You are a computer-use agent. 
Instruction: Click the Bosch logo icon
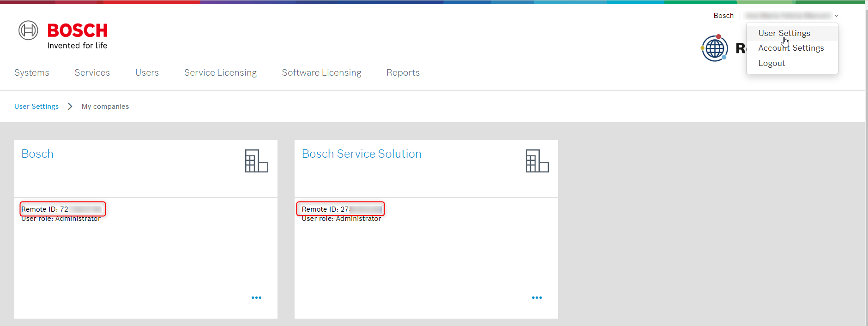[28, 30]
